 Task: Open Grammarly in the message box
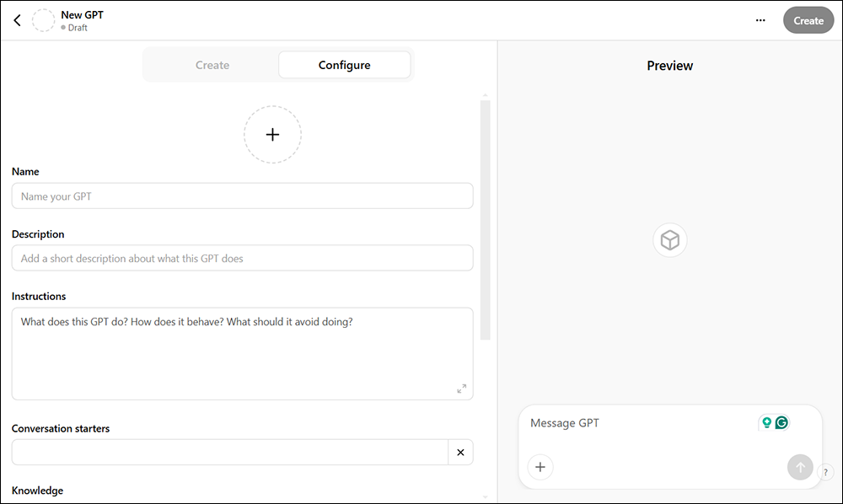coord(782,421)
